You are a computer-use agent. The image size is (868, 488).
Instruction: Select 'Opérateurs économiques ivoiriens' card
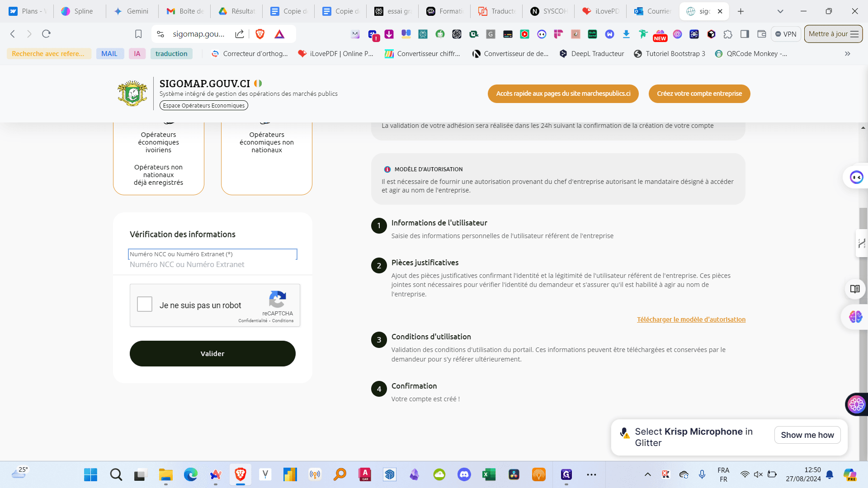click(159, 158)
